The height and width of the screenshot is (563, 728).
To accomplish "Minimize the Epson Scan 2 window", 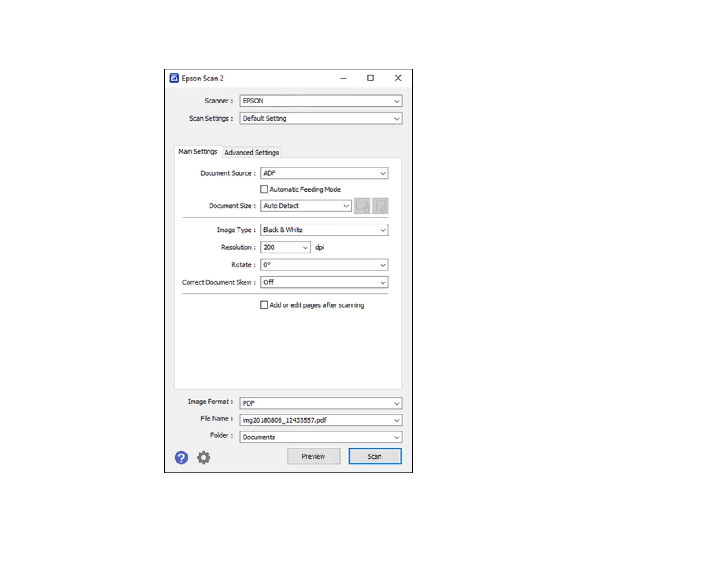I will 343,78.
